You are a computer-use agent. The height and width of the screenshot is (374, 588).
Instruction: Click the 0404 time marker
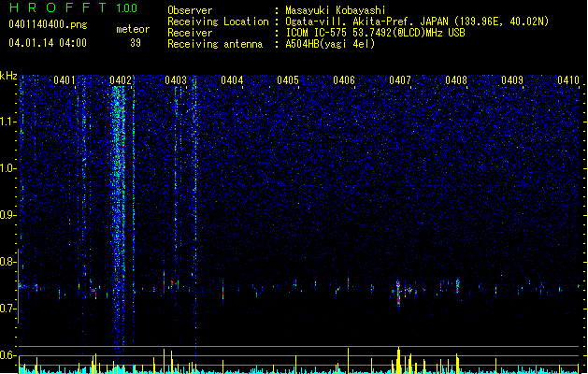point(232,80)
